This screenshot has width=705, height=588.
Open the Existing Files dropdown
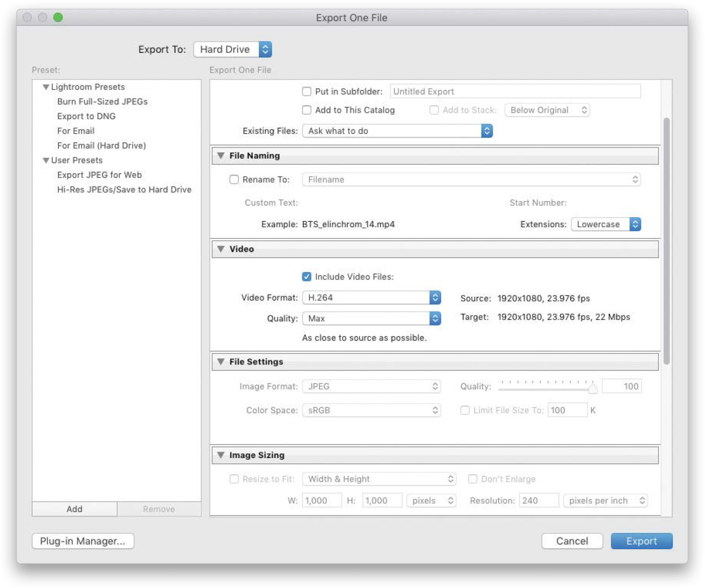coord(397,131)
